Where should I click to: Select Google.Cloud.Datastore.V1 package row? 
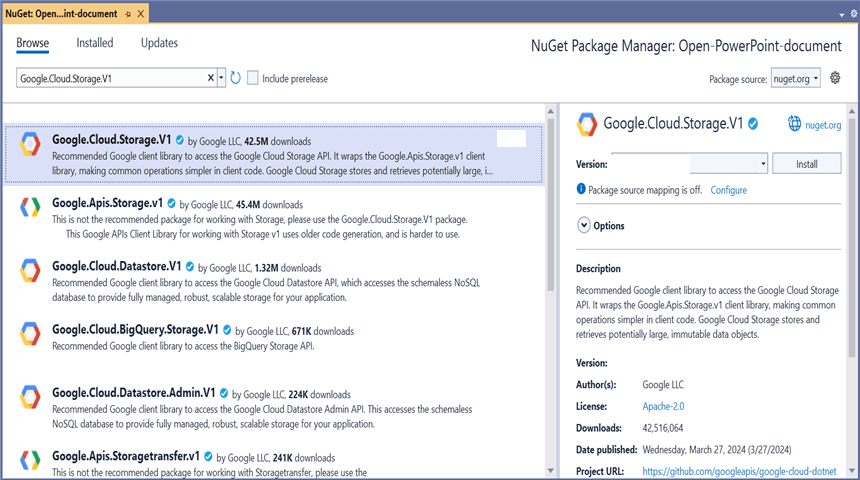[273, 281]
